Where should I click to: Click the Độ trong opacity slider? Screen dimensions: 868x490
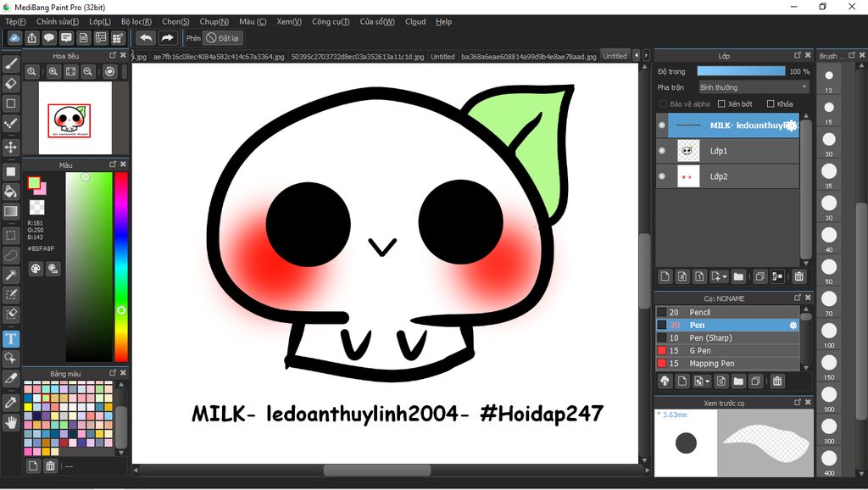(x=740, y=71)
